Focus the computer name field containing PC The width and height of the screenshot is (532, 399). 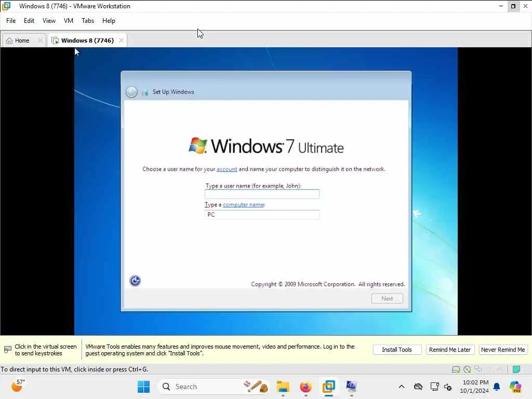click(262, 215)
